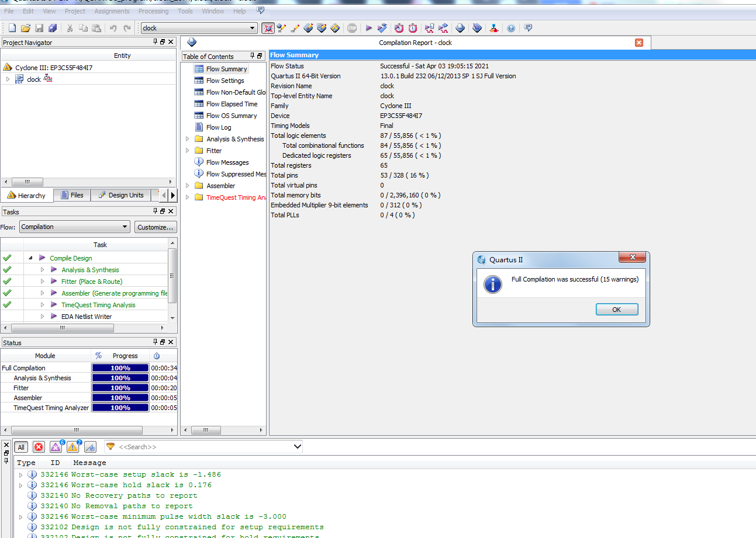Click the Undo icon
This screenshot has height=538, width=756.
[112, 27]
